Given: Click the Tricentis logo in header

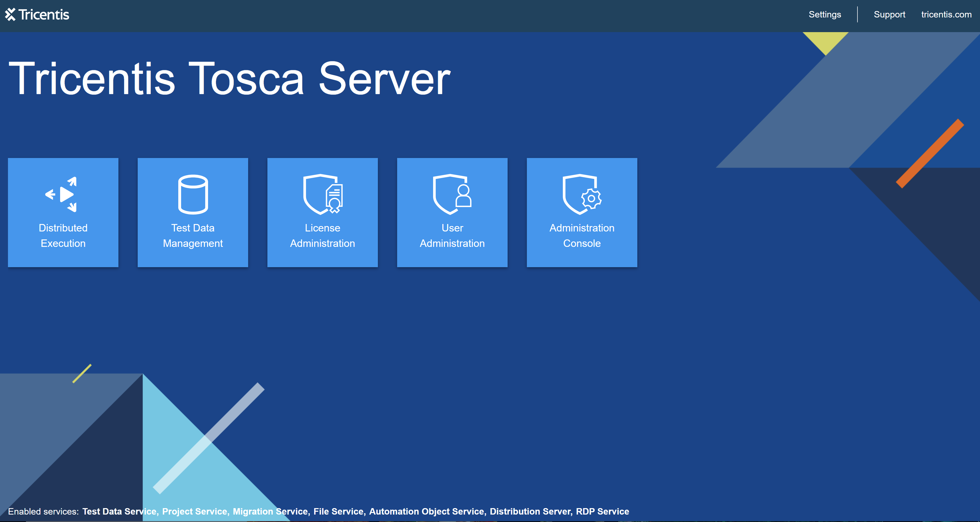Looking at the screenshot, I should pyautogui.click(x=37, y=14).
